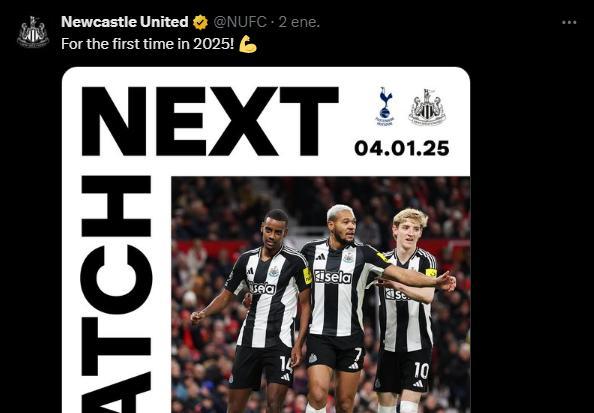The height and width of the screenshot is (413, 594).
Task: Click the number 7 on the player's shorts
Action: pyautogui.click(x=358, y=355)
